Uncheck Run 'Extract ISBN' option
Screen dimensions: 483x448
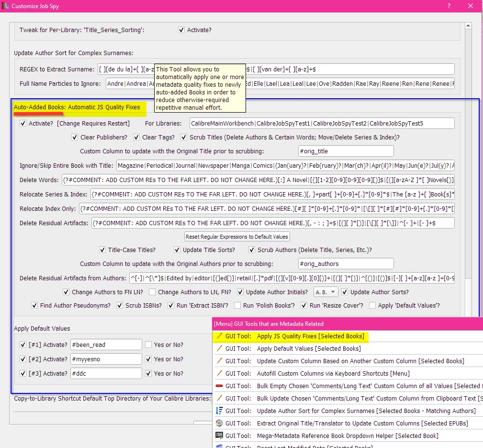point(170,305)
